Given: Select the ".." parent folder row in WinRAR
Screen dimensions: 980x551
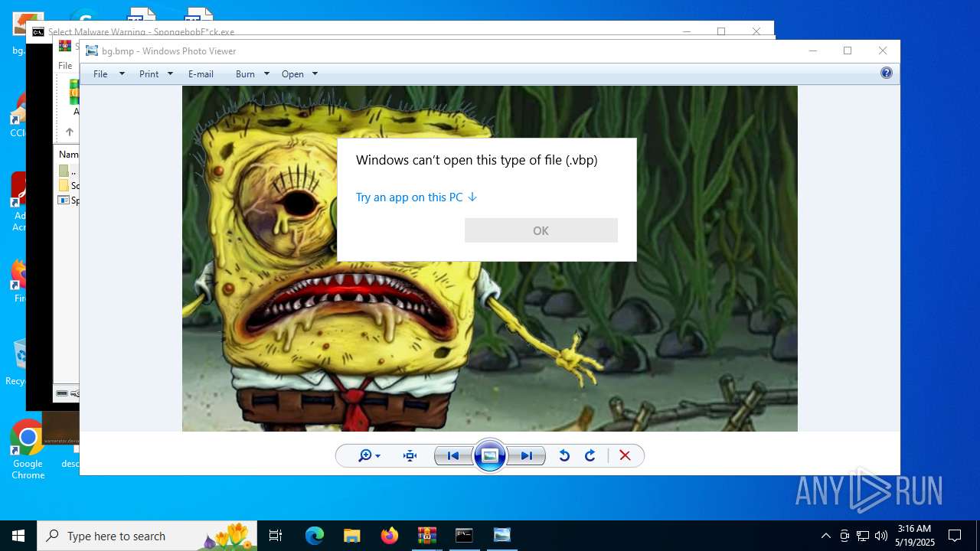Looking at the screenshot, I should [x=69, y=171].
